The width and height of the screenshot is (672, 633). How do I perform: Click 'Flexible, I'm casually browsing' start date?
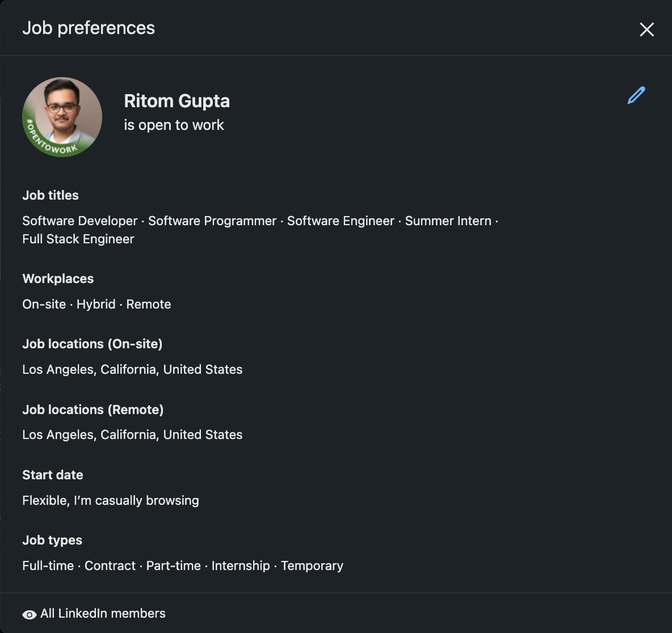pos(110,500)
